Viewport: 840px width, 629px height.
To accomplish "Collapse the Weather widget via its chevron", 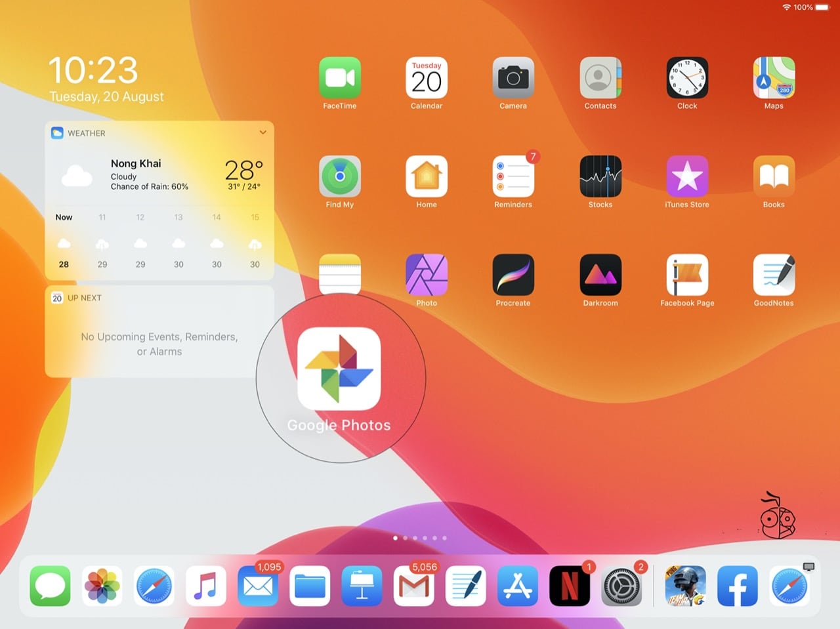I will [x=262, y=132].
